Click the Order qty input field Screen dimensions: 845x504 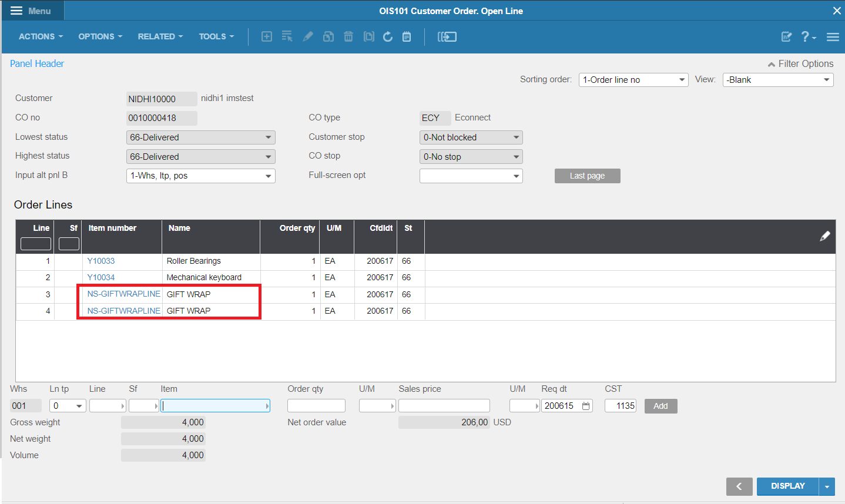[x=316, y=406]
